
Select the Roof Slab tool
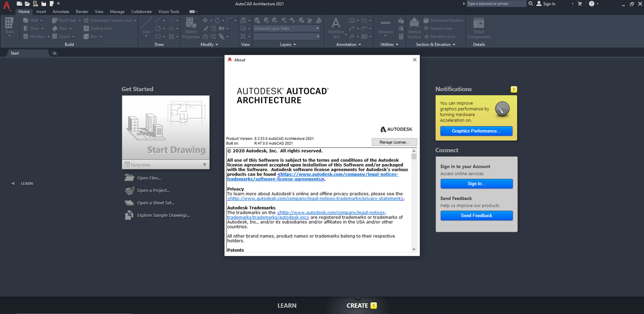click(x=64, y=20)
